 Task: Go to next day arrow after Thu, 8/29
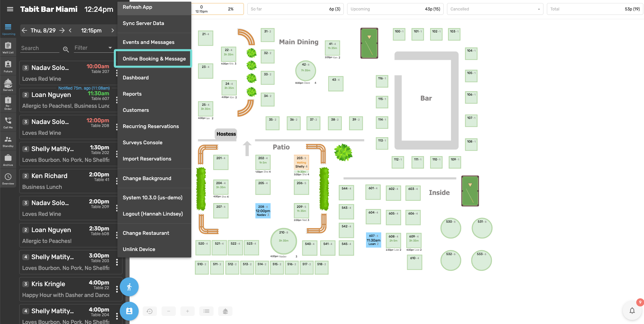coord(62,30)
